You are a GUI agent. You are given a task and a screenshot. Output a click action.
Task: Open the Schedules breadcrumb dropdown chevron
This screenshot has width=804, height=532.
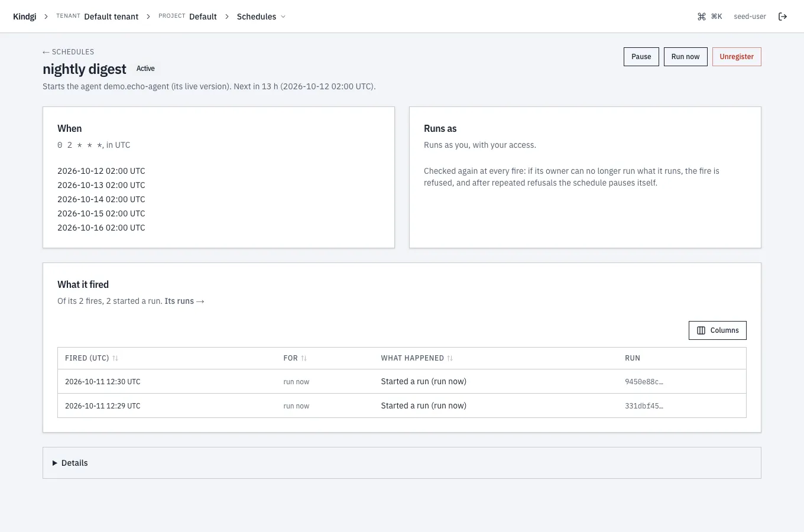click(283, 17)
